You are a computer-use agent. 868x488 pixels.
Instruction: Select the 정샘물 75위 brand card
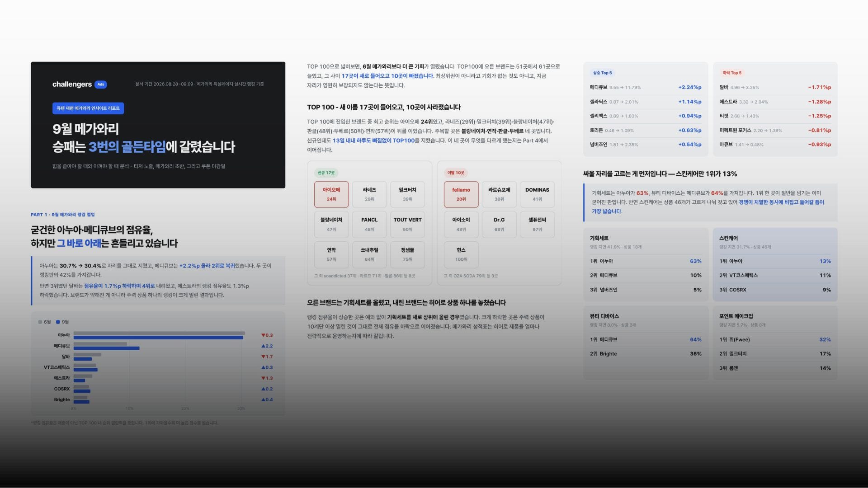(x=407, y=254)
